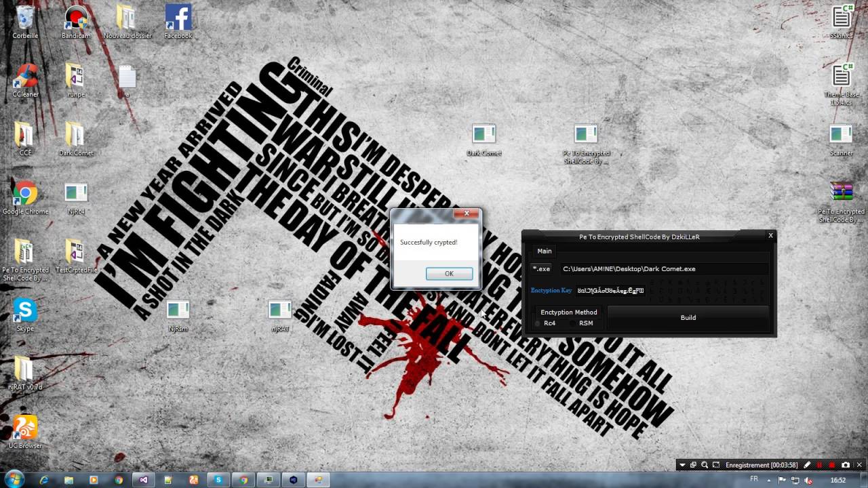Viewport: 868px width, 488px height.
Task: Open the network tray icon
Action: (x=795, y=480)
